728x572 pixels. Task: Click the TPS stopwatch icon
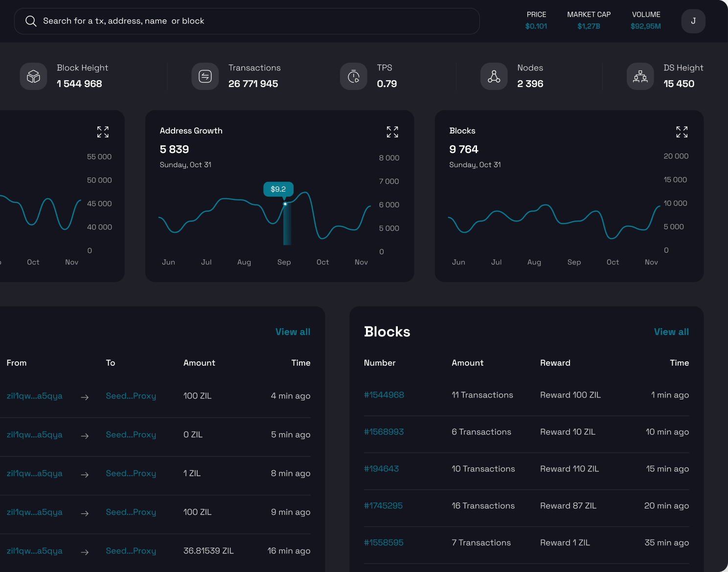click(354, 76)
